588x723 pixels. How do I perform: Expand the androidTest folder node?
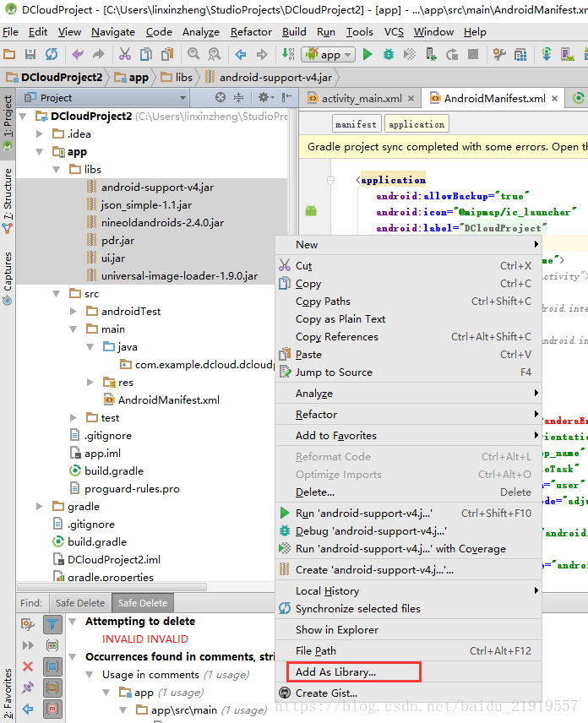point(73,311)
